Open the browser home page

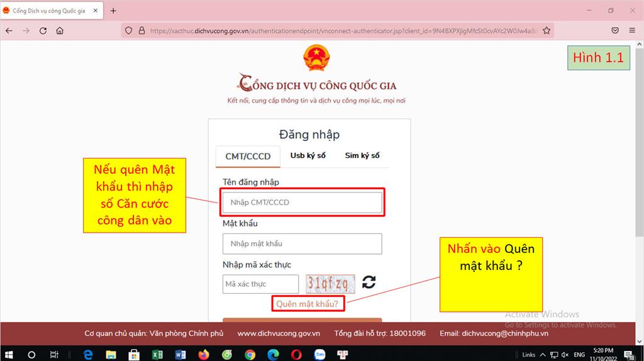[x=60, y=31]
